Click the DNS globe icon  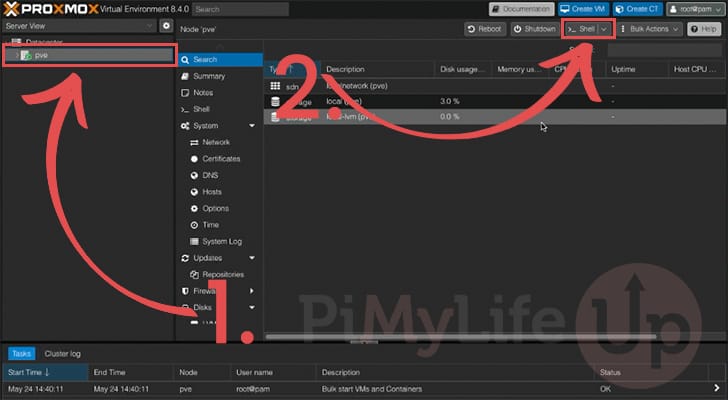(x=194, y=175)
